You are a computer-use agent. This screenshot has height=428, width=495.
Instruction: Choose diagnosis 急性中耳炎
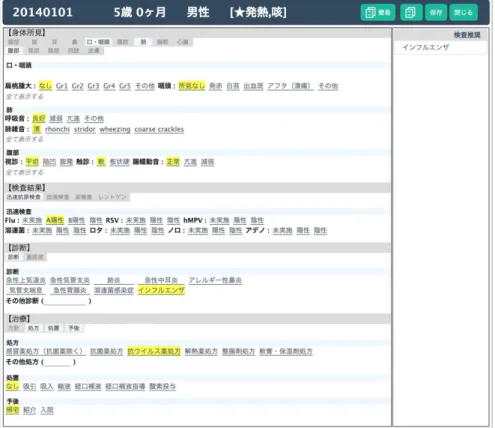pyautogui.click(x=161, y=280)
